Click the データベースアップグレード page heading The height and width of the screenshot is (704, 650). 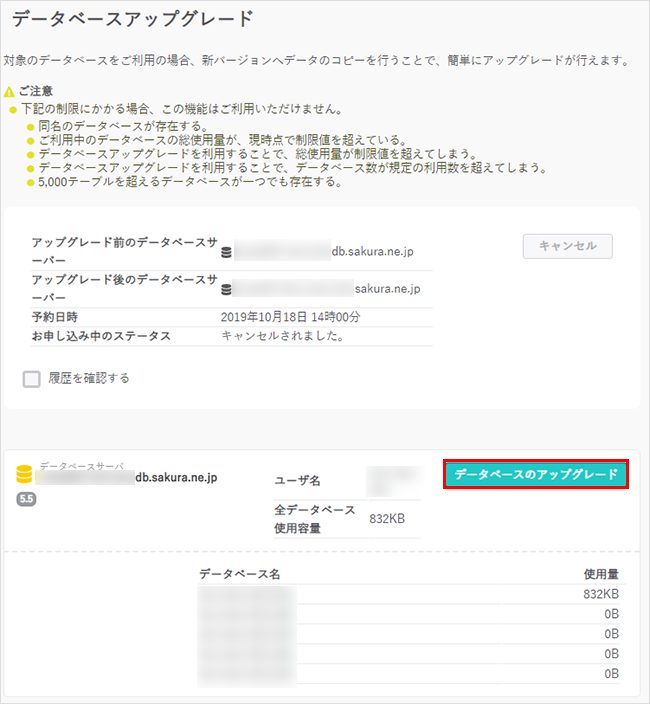tap(133, 18)
